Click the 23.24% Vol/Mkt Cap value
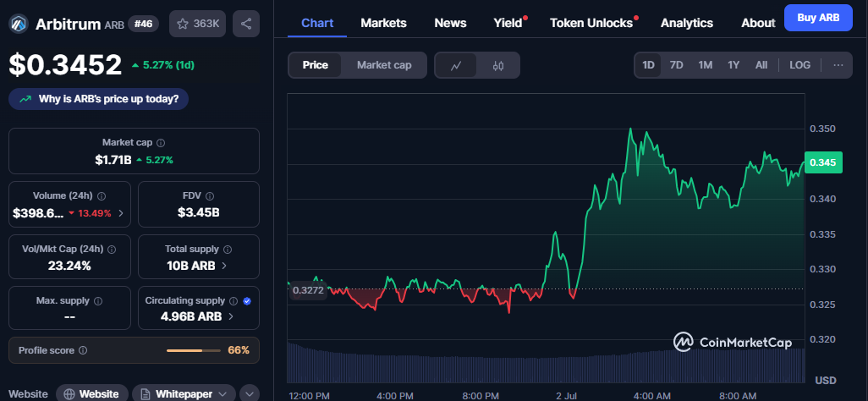Viewport: 868px width, 401px height. [69, 266]
